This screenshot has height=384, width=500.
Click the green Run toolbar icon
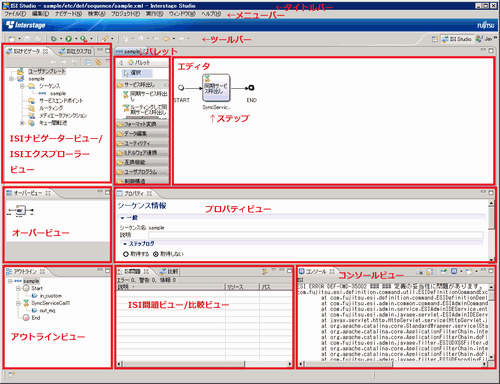click(69, 39)
